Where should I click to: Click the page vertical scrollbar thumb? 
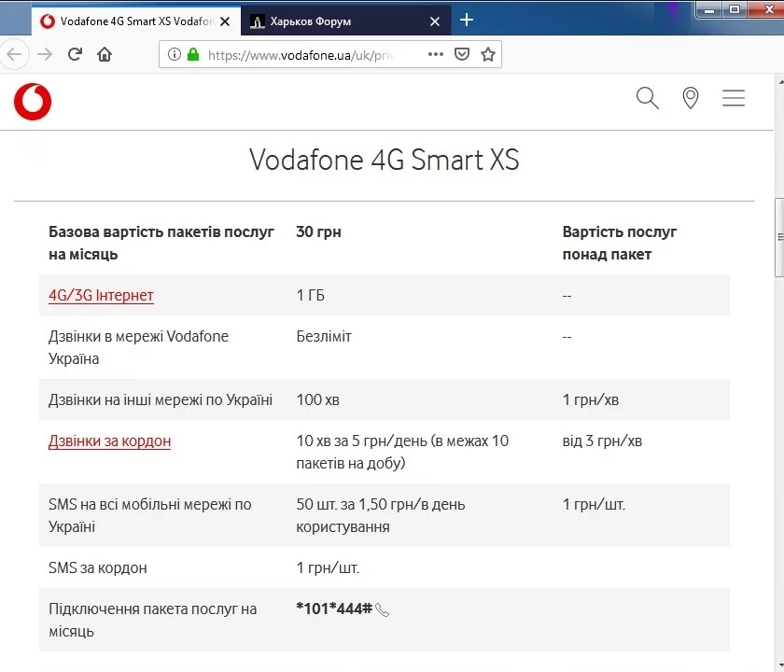coord(779,237)
